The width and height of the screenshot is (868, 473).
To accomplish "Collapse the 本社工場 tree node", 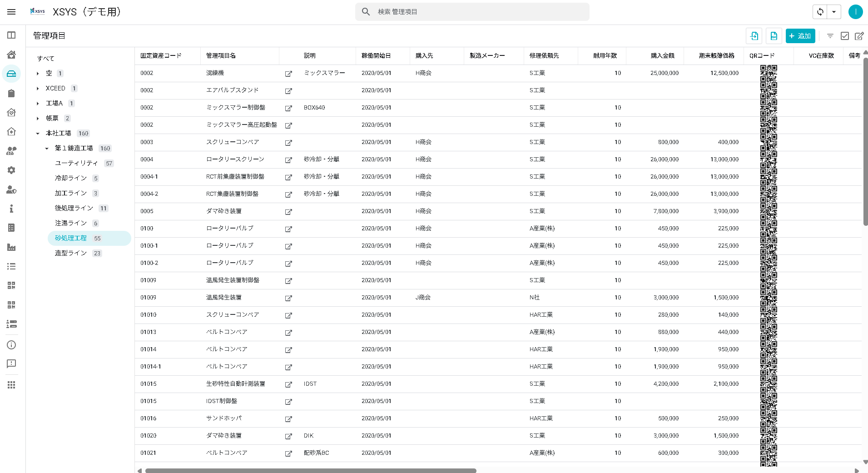I will 38,134.
